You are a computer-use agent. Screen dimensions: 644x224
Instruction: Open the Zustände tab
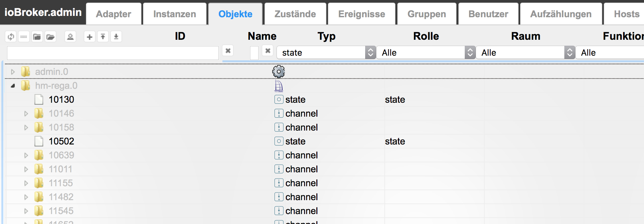point(295,14)
